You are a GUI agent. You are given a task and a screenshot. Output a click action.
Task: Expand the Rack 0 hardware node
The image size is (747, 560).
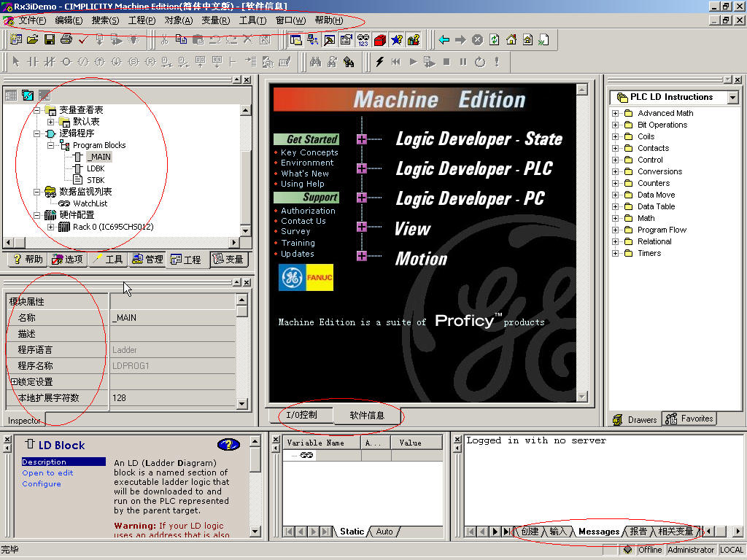50,227
